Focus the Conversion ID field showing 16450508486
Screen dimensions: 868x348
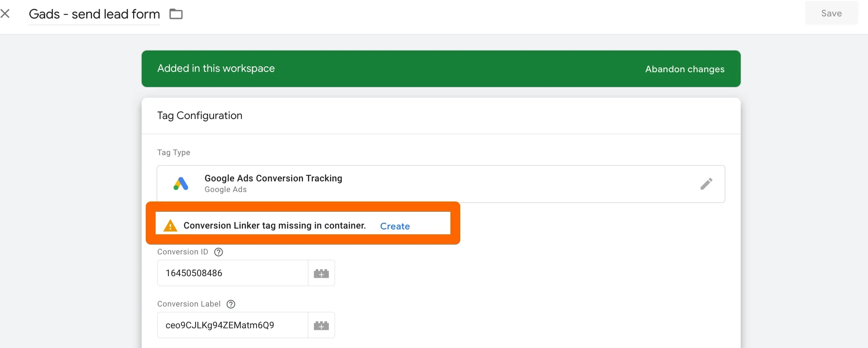coord(232,273)
